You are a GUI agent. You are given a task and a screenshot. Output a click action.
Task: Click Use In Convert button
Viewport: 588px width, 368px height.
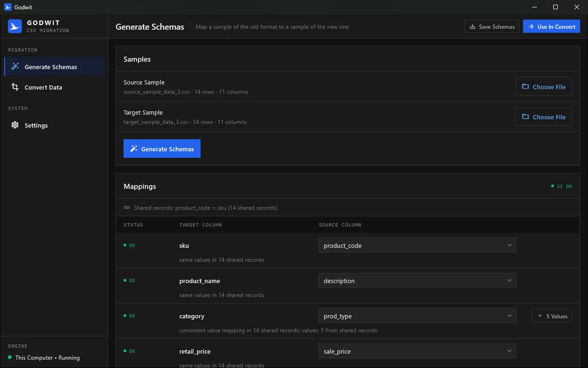pyautogui.click(x=551, y=26)
